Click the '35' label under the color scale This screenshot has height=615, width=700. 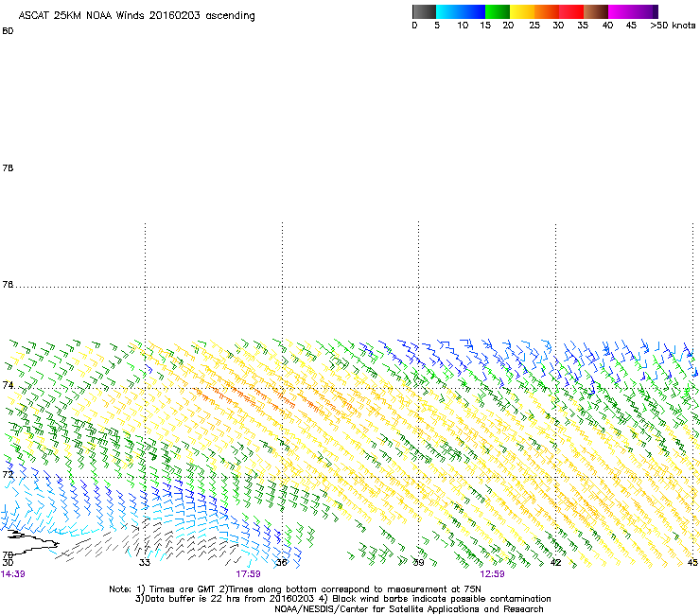tap(583, 26)
